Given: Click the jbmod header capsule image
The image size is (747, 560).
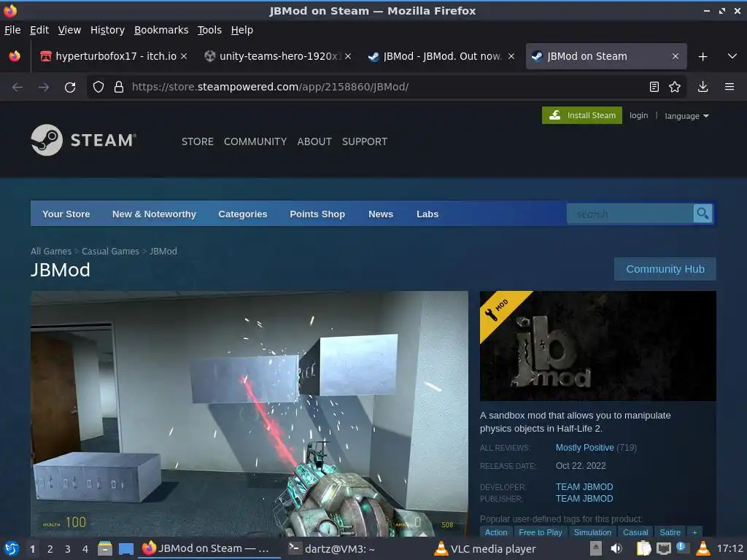Looking at the screenshot, I should coord(598,346).
